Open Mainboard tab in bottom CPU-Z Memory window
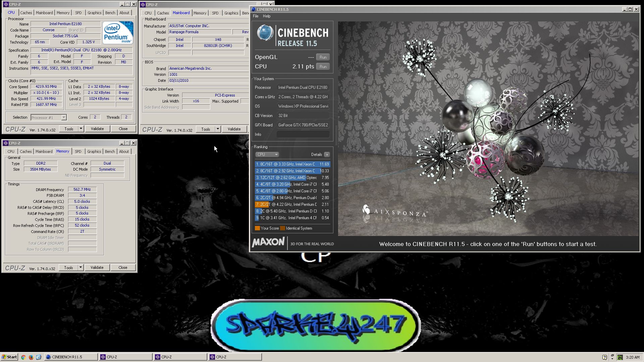The height and width of the screenshot is (362, 644). (x=44, y=152)
